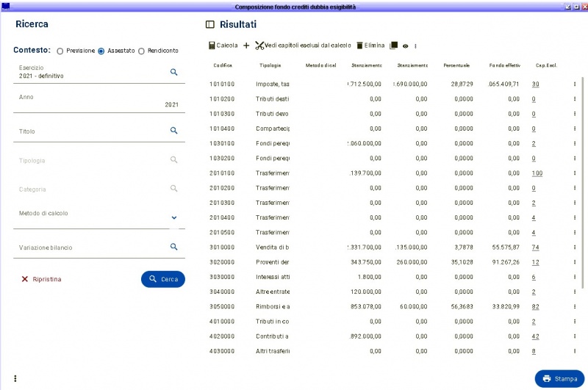Viewport: 588px width, 390px height.
Task: Open row menu for code 1030100
Action: 575,143
